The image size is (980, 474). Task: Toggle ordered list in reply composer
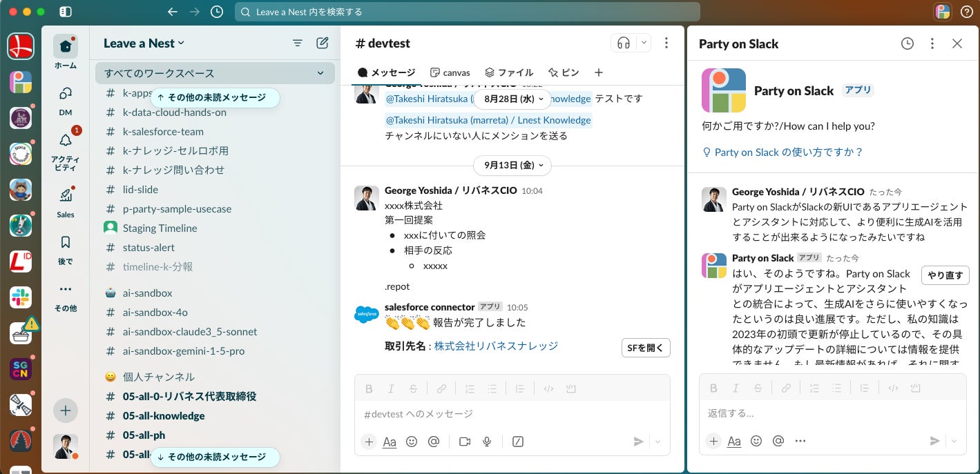pos(814,388)
